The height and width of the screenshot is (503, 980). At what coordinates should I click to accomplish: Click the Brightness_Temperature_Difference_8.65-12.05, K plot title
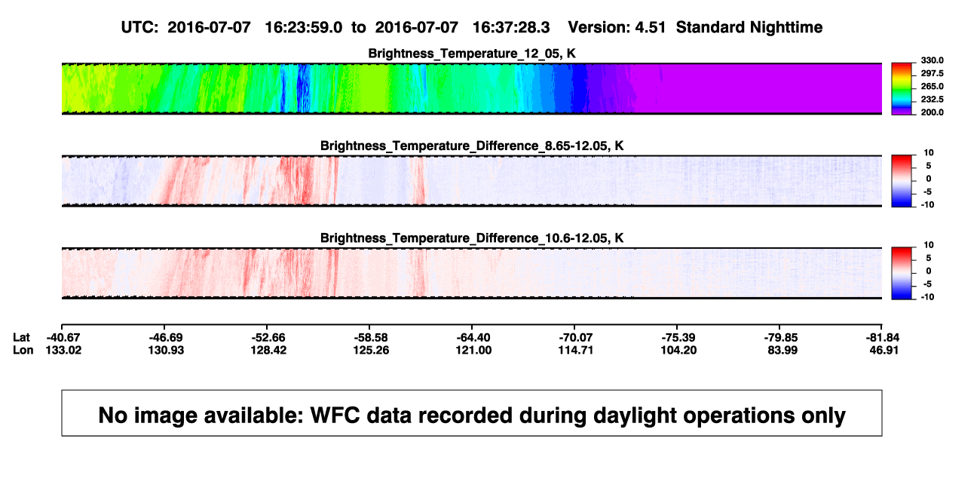472,146
